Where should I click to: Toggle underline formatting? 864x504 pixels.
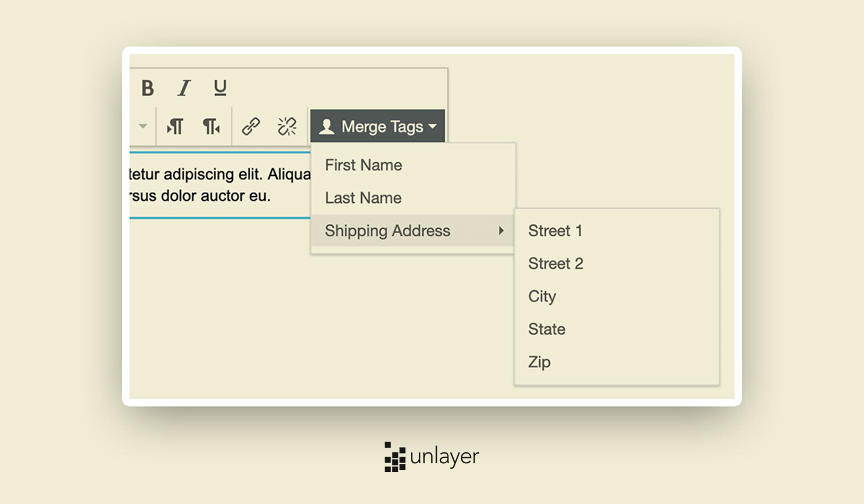tap(220, 88)
